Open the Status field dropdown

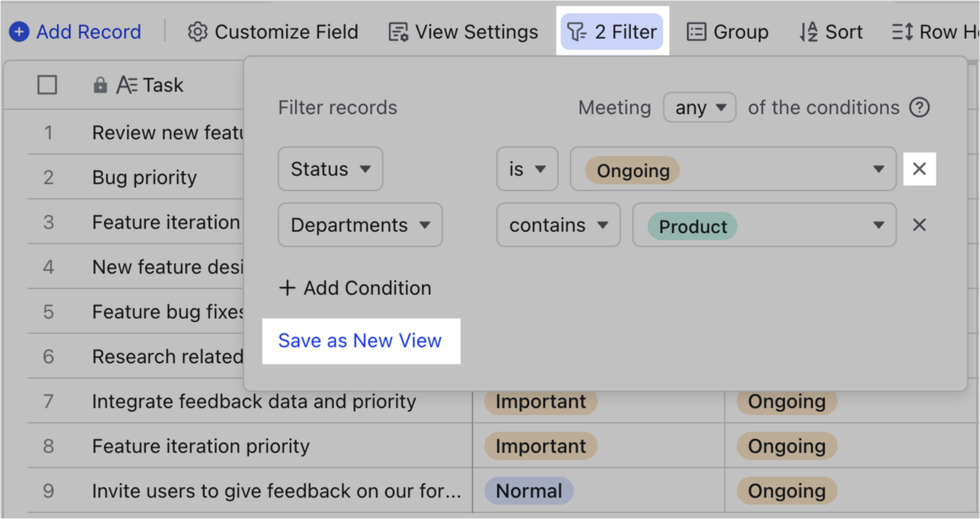tap(330, 169)
